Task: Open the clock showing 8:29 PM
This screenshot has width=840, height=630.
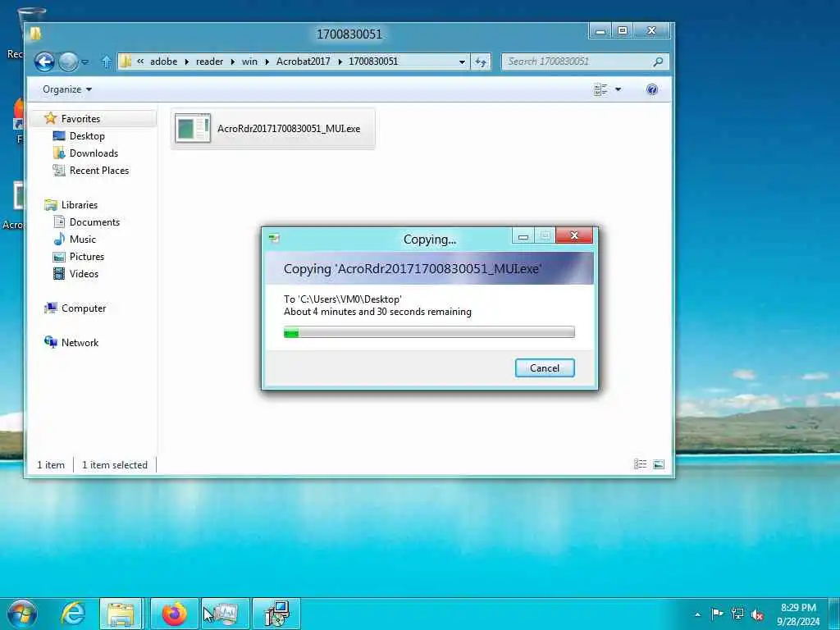Action: [x=798, y=614]
